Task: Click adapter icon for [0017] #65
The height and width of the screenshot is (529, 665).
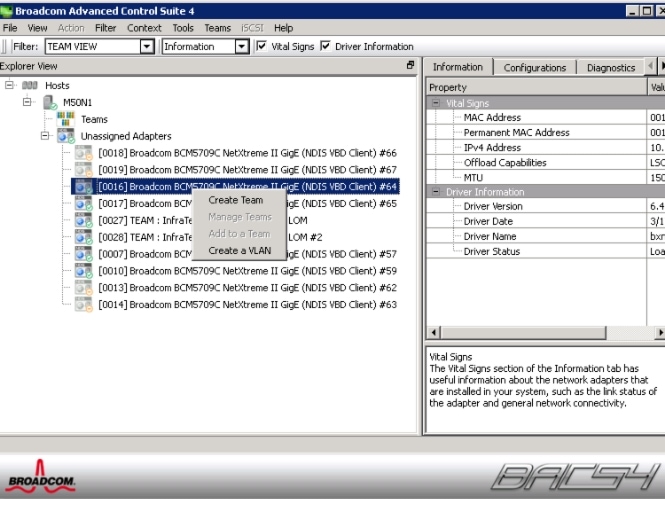Action: (x=84, y=204)
